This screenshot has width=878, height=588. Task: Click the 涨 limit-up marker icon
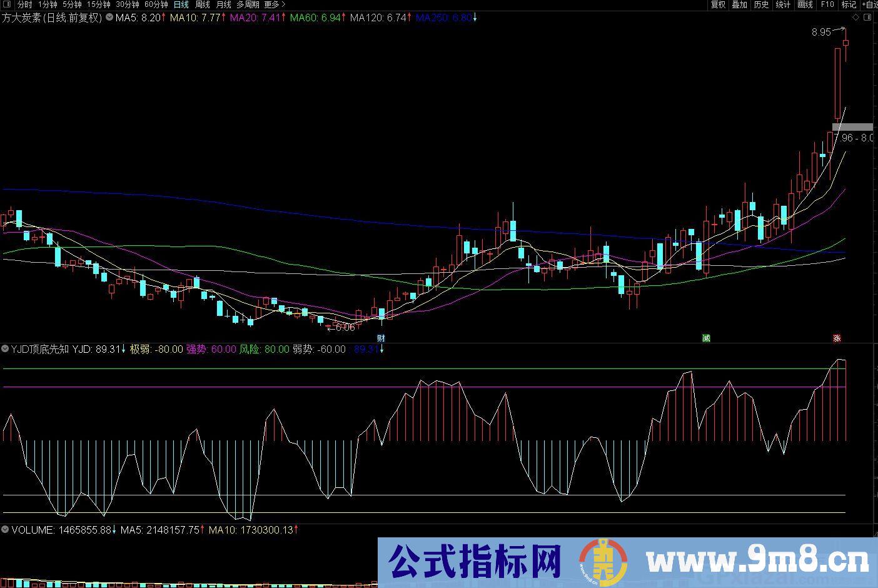837,338
